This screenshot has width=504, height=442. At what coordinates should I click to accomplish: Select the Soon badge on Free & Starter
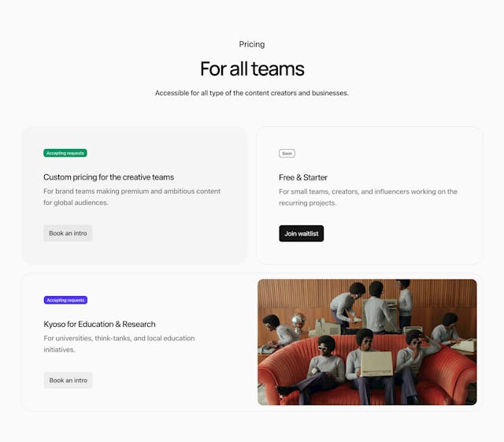coord(287,153)
